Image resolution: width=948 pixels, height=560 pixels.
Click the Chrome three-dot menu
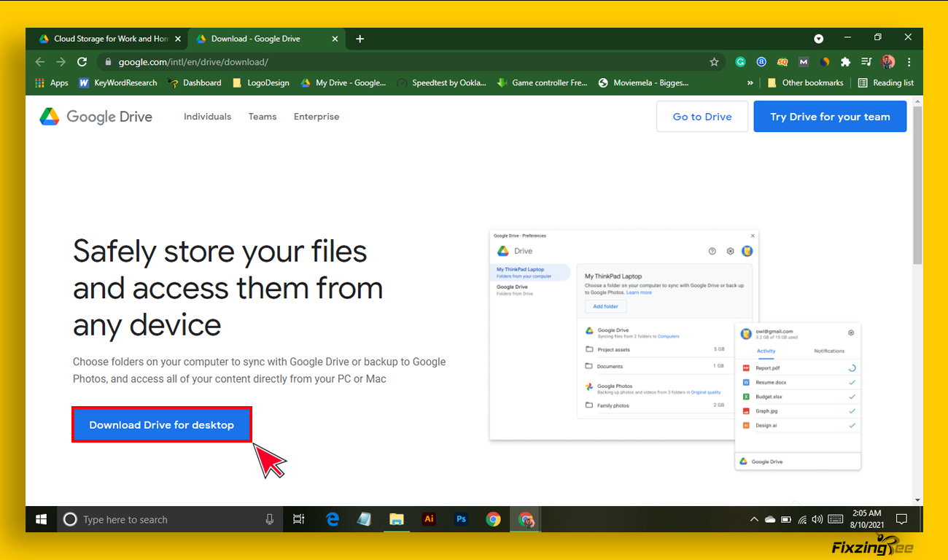pyautogui.click(x=909, y=62)
